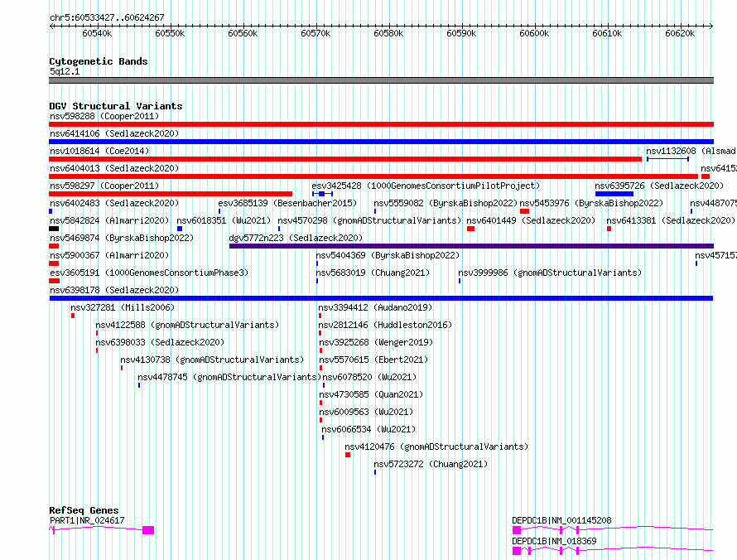Screen dimensions: 737x560
Task: Select nsv6404013 (Sedlazeck2020) label
Action: point(114,168)
